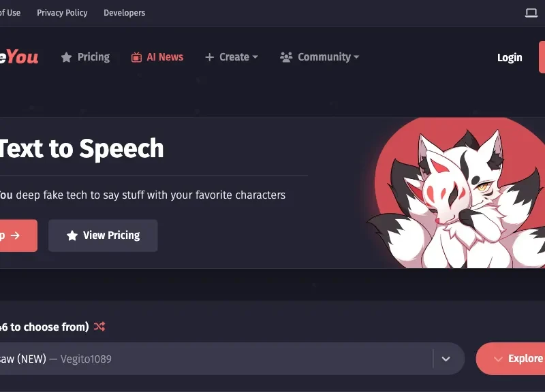The width and height of the screenshot is (545, 392).
Task: Click the people icon beside Community
Action: tap(286, 57)
